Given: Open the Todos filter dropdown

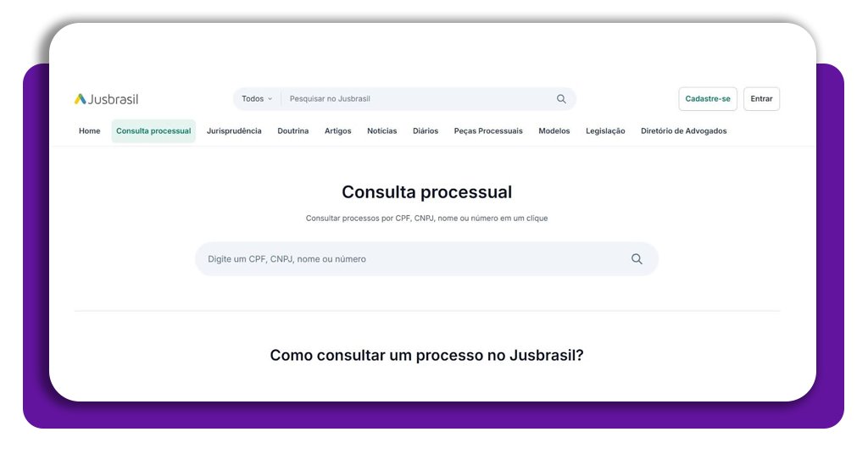Looking at the screenshot, I should (x=257, y=99).
